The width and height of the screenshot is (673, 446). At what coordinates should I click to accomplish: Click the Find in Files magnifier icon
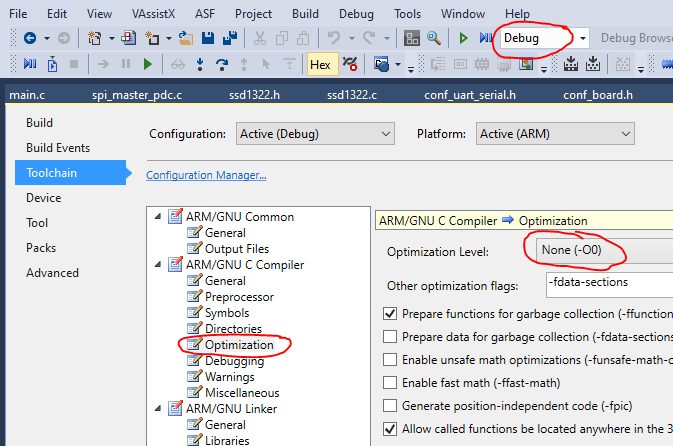tap(434, 38)
